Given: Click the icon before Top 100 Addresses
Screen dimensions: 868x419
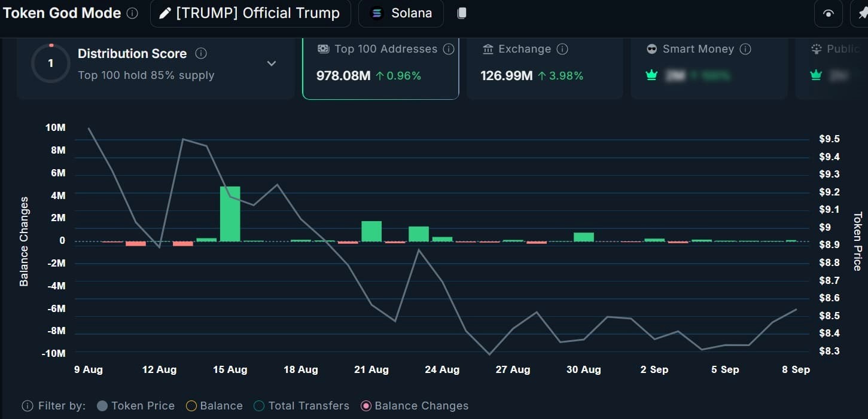Looking at the screenshot, I should 323,49.
